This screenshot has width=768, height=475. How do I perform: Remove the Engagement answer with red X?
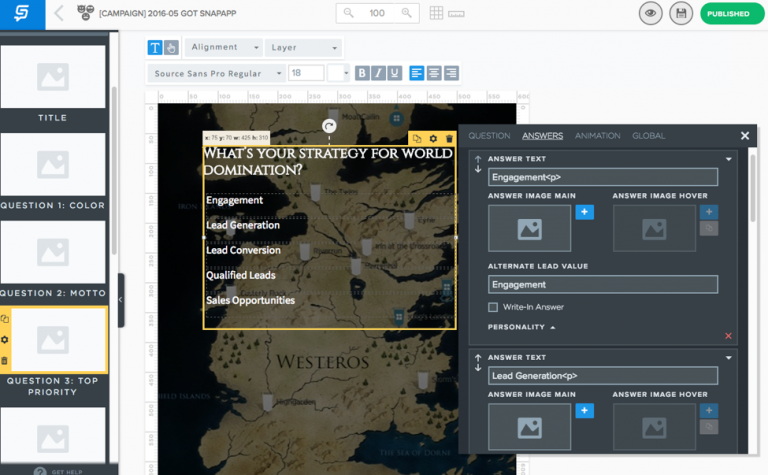[728, 336]
